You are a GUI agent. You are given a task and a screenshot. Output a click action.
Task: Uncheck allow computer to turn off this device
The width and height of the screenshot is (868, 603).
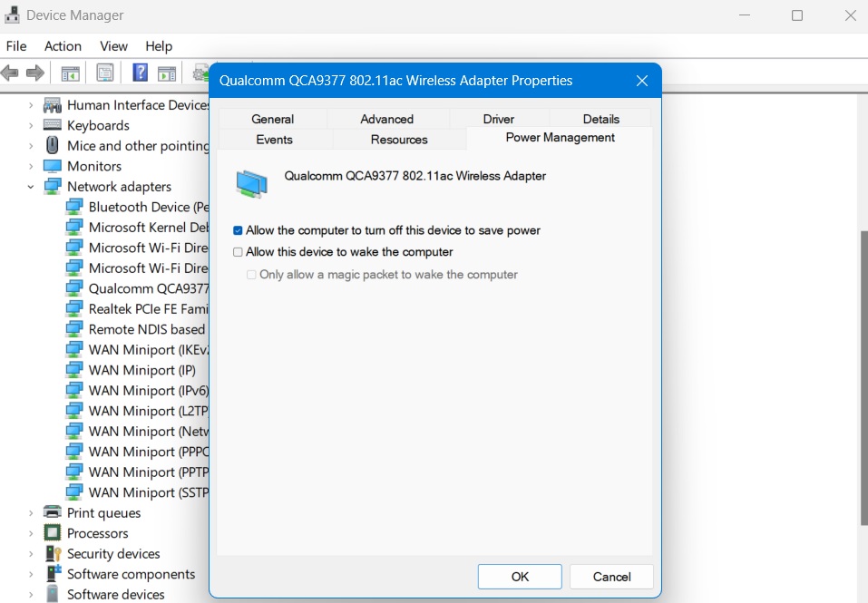tap(237, 230)
